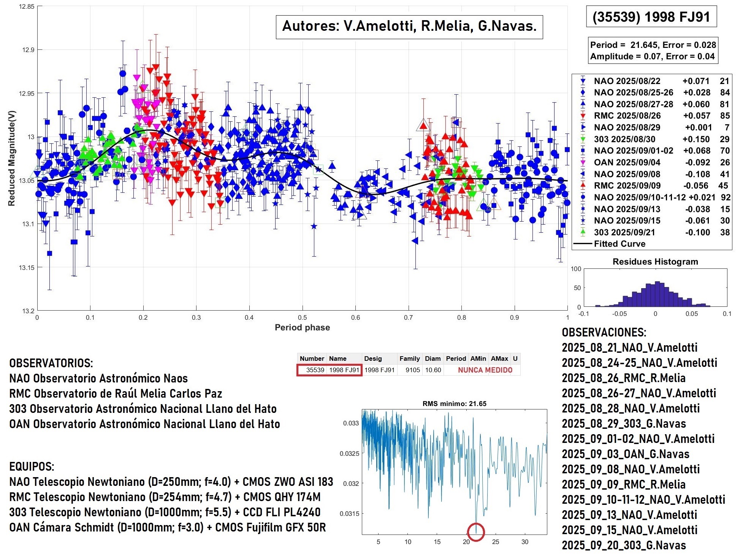Screen dimensions: 740x560
Task: Click the (35539) 1998 FJ91 title box
Action: tap(651, 17)
